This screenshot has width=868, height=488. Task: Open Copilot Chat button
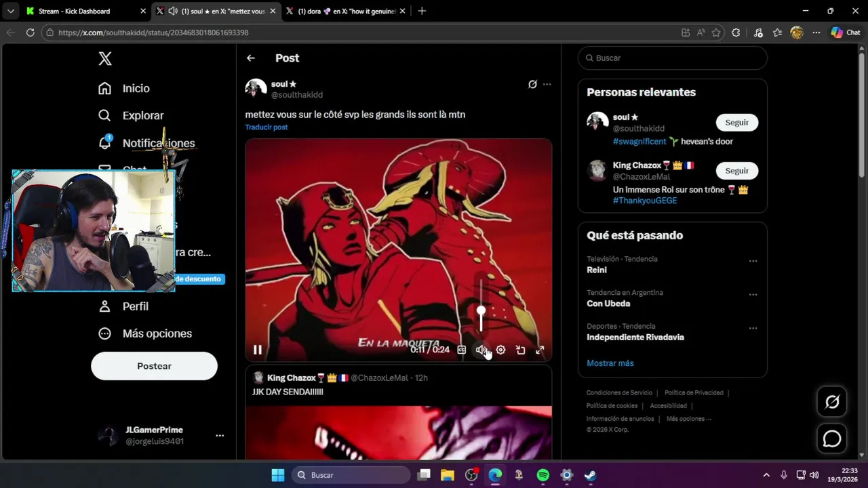pyautogui.click(x=846, y=33)
